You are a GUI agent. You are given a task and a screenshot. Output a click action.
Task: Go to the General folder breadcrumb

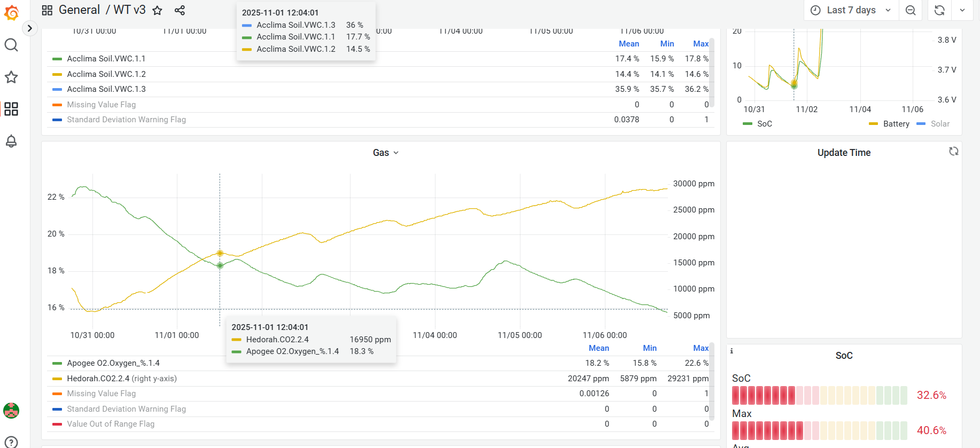click(x=79, y=10)
